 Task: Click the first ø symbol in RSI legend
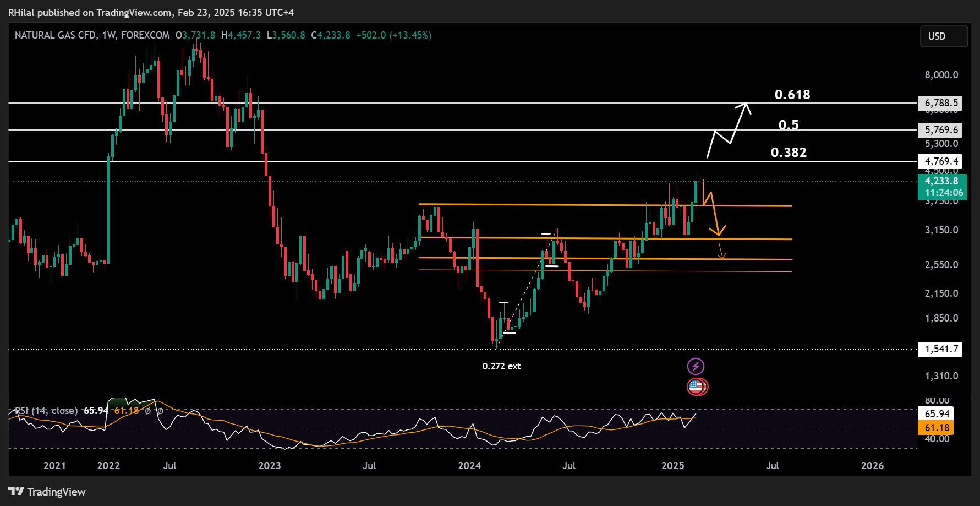click(x=147, y=411)
